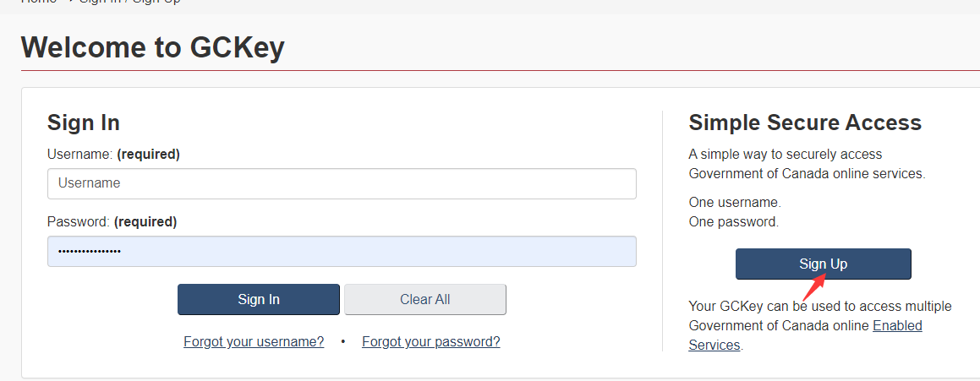Click into the Username input field
Viewport: 980px width, 381px height.
point(342,183)
